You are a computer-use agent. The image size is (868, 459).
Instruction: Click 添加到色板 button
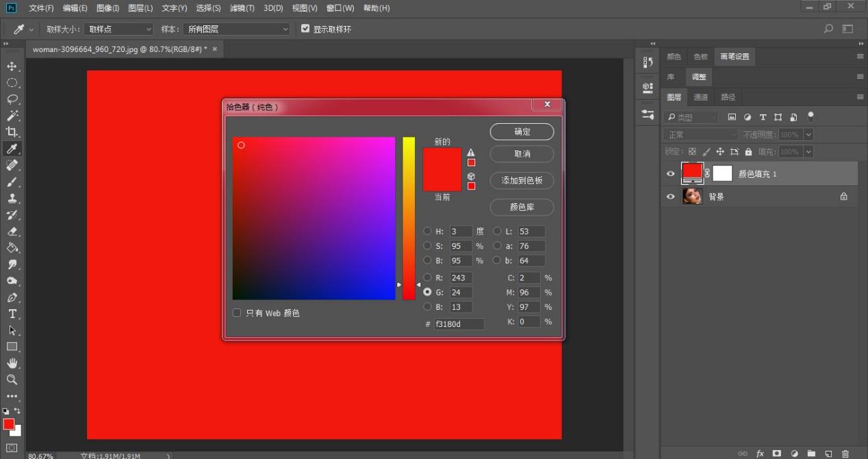pos(522,180)
